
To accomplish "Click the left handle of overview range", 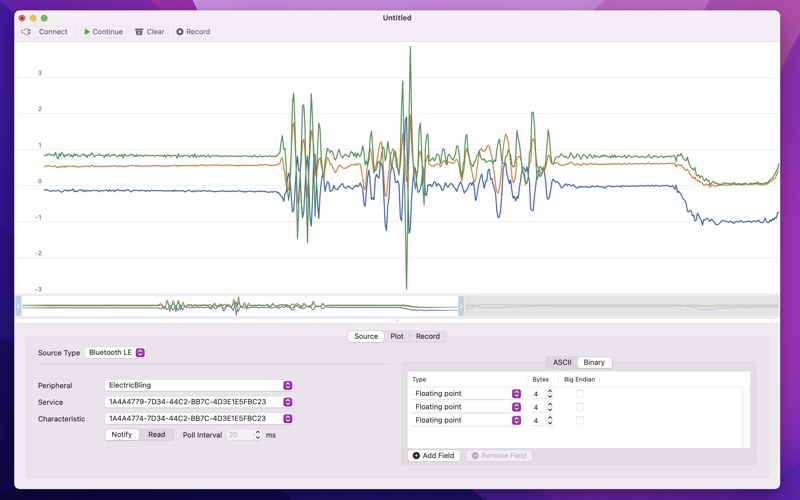I will 19,306.
